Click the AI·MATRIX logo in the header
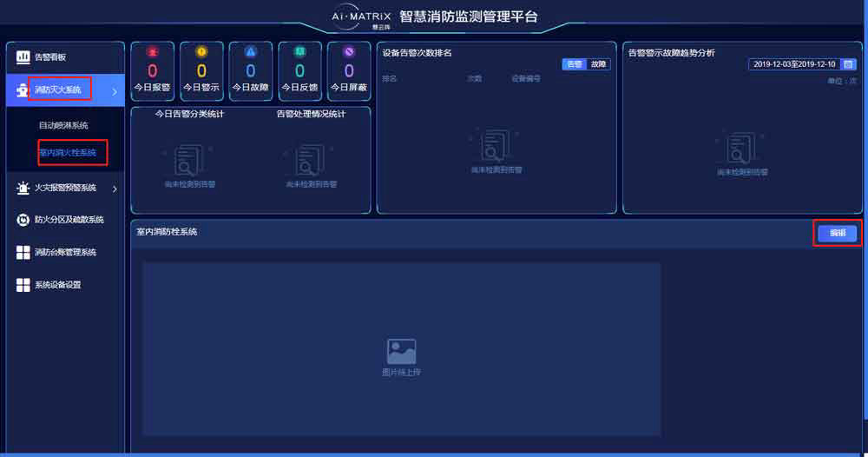 pyautogui.click(x=361, y=17)
